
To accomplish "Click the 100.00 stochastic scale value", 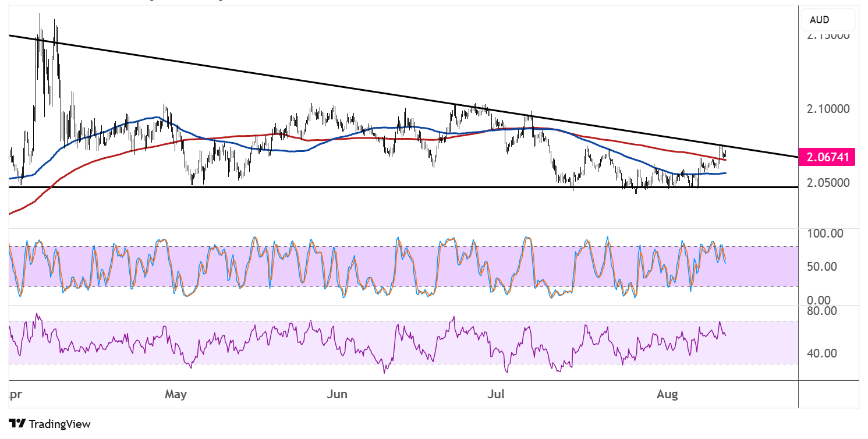I will coord(824,233).
